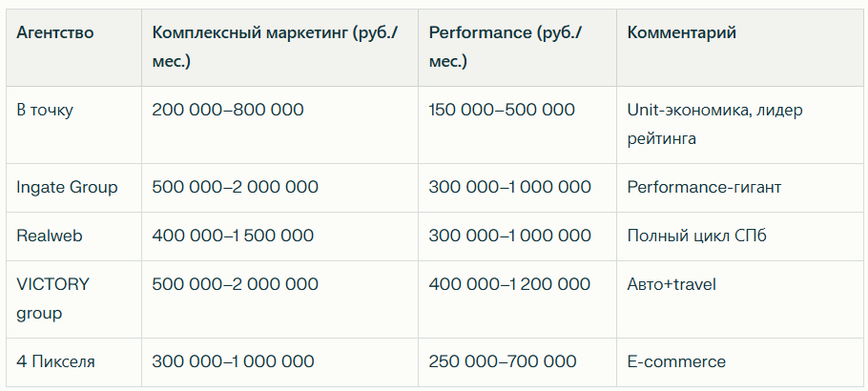Click the "Unit-экономика, лидер рейтинга" comment cell
Screen dimensions: 868x391
714,124
